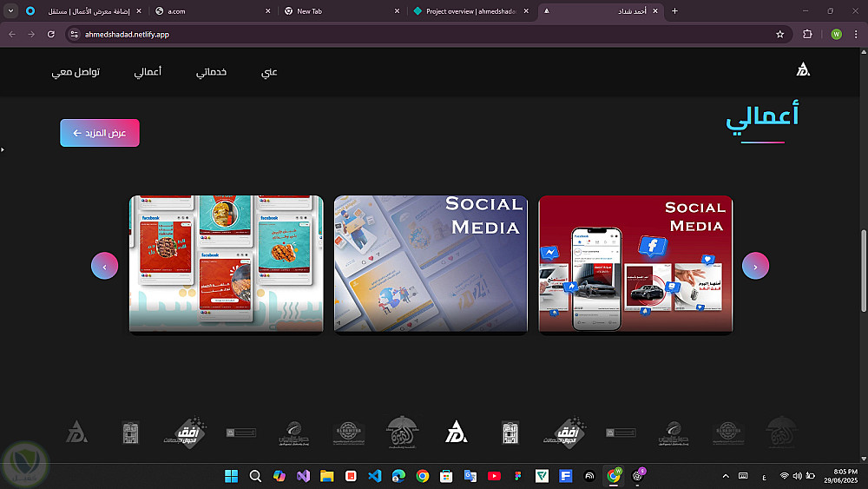Open the Chrome profile avatar W
Viewport: 868px width, 489px height.
tap(837, 35)
